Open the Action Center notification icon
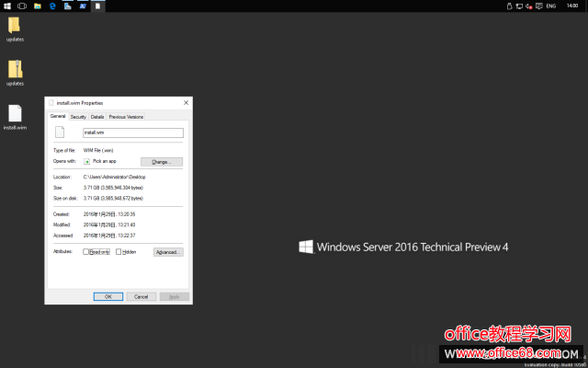The height and width of the screenshot is (368, 588). point(539,6)
